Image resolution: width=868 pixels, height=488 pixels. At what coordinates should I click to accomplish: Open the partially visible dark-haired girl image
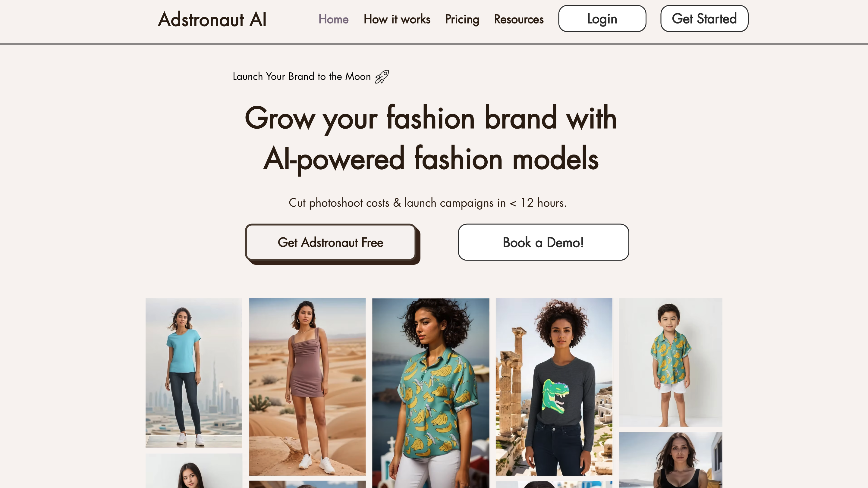coord(194,471)
